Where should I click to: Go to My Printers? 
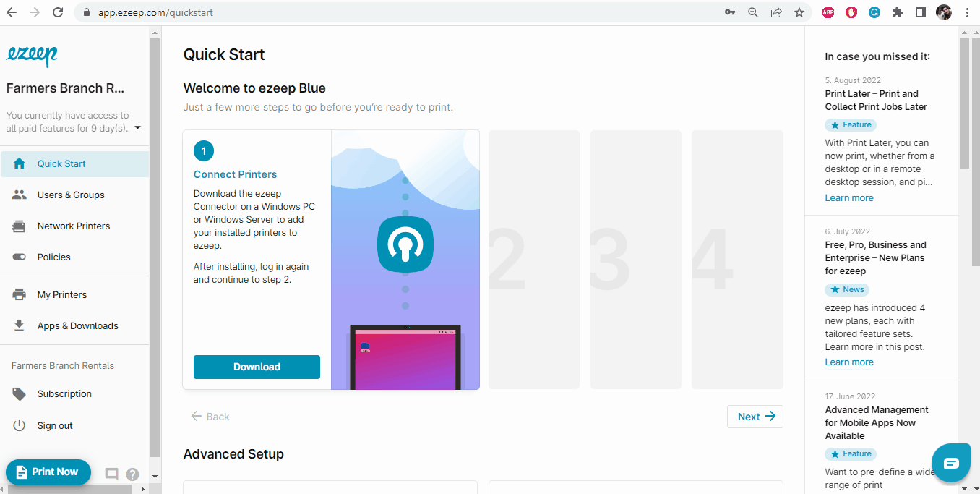pyautogui.click(x=61, y=294)
